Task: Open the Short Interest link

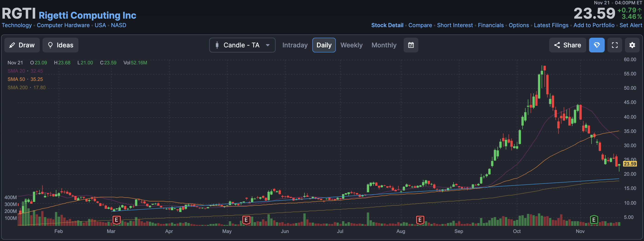Action: click(455, 25)
